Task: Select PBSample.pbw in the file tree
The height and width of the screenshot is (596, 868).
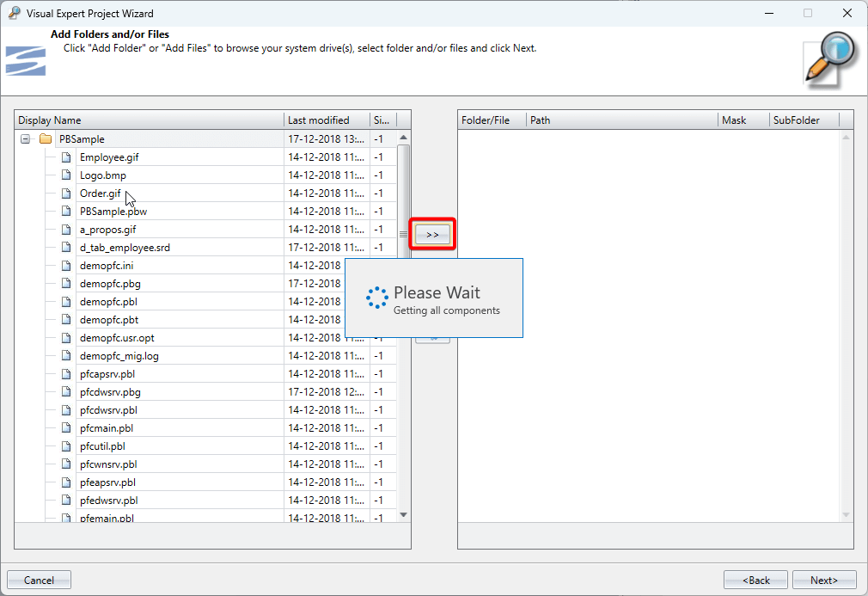Action: (x=113, y=212)
